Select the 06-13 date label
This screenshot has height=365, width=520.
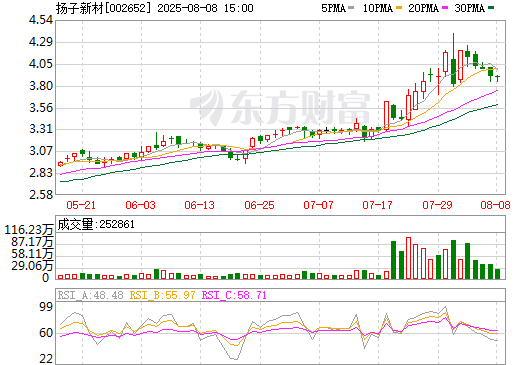tap(200, 205)
